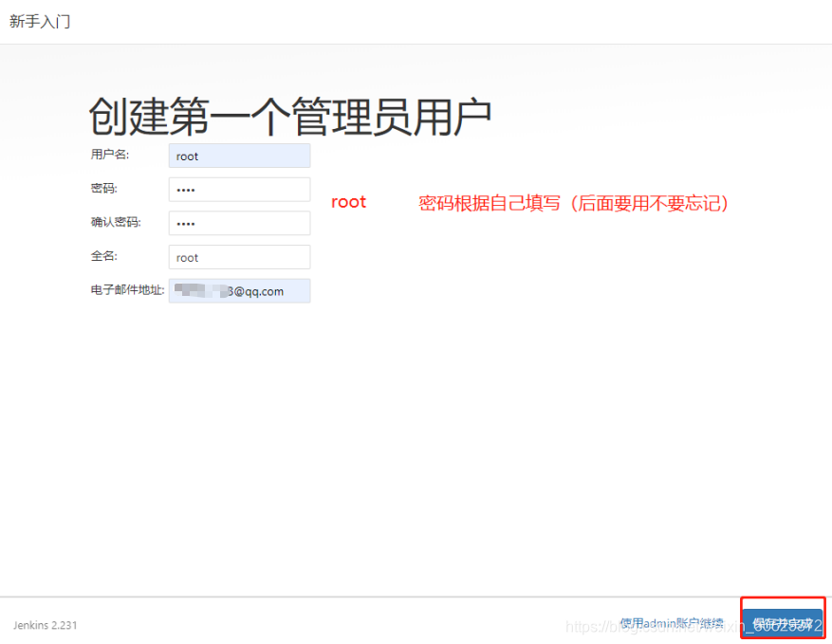Click the 用户名 label
832x644 pixels.
tap(110, 155)
